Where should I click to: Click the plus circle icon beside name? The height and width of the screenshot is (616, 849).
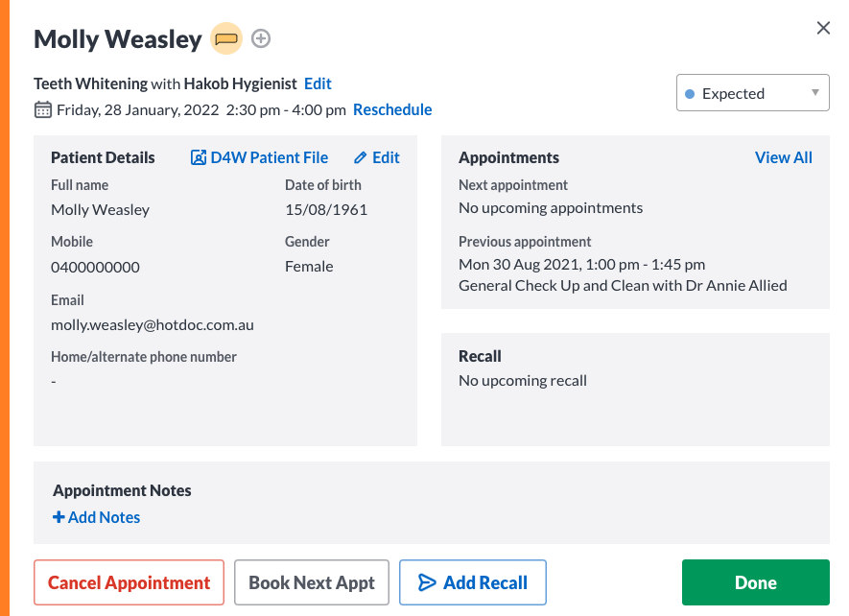tap(261, 38)
